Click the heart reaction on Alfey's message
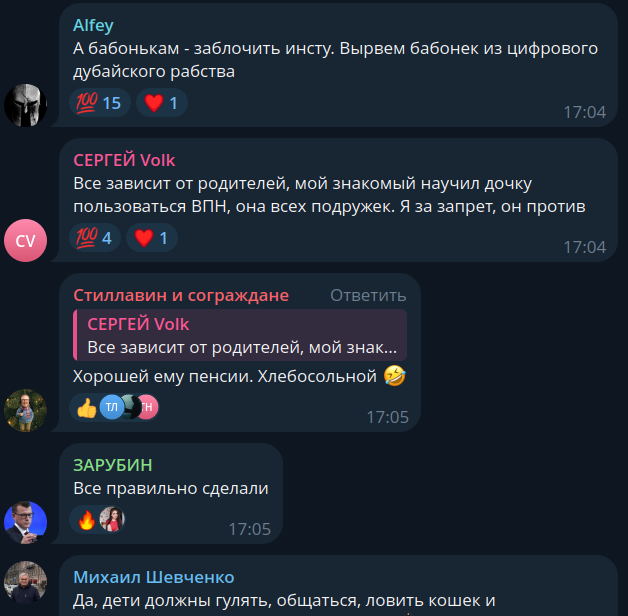Image resolution: width=628 pixels, height=616 pixels. pyautogui.click(x=162, y=103)
